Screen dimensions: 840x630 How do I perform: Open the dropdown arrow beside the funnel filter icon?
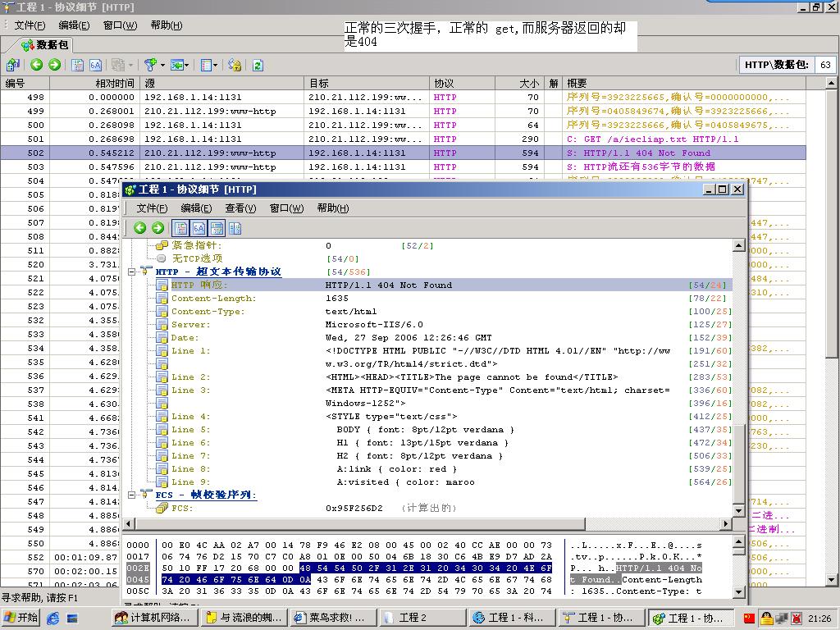pos(162,65)
